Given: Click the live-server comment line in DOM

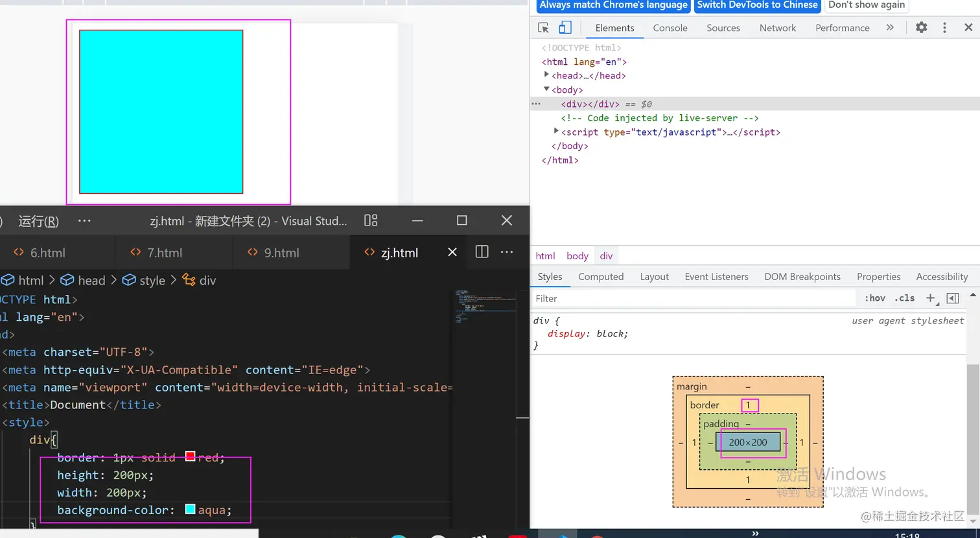Looking at the screenshot, I should (660, 118).
